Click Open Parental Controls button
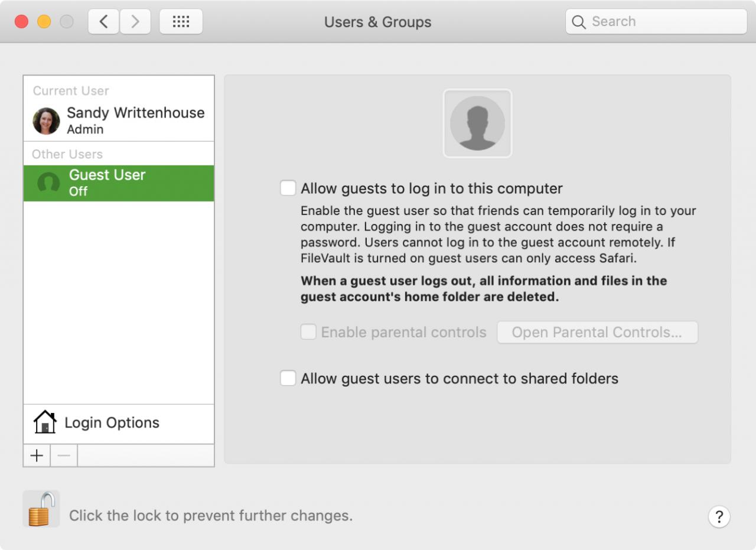756x550 pixels. pos(597,332)
